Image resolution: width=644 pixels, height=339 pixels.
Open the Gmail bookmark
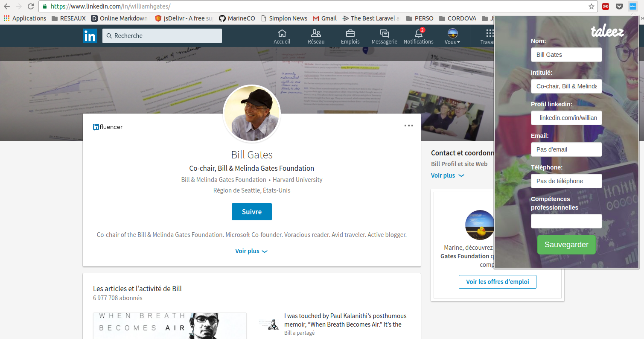click(325, 18)
